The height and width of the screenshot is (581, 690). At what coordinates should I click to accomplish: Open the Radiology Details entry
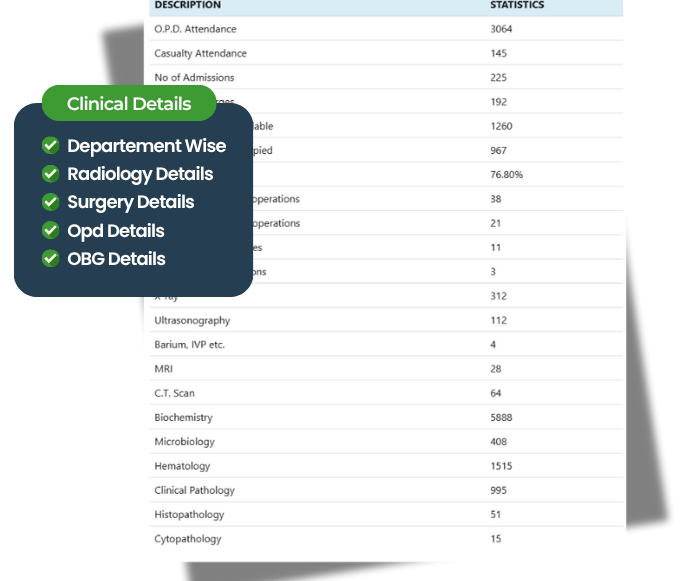[140, 174]
